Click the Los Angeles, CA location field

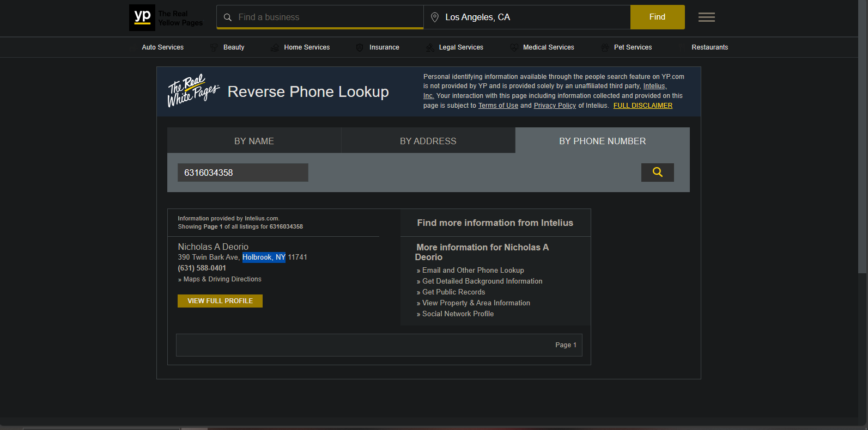(527, 17)
